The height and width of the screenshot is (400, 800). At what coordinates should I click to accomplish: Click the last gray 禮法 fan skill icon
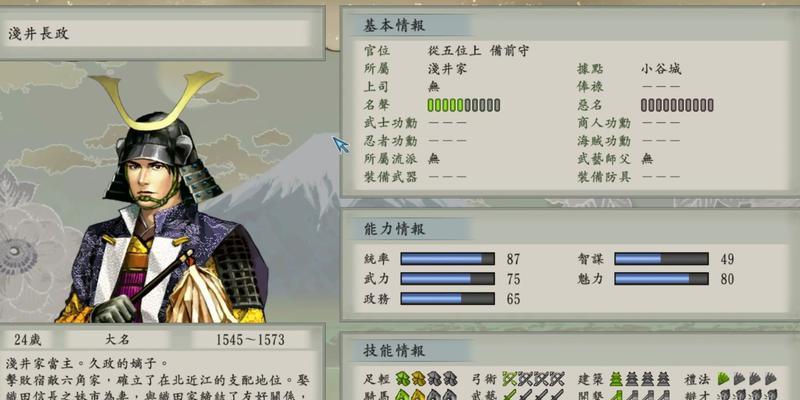click(x=770, y=379)
